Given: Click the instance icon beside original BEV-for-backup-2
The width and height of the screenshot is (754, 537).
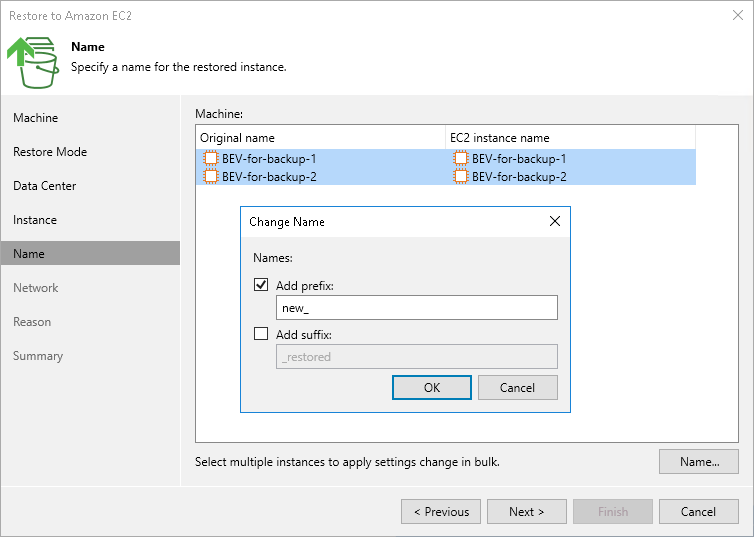Looking at the screenshot, I should 210,177.
